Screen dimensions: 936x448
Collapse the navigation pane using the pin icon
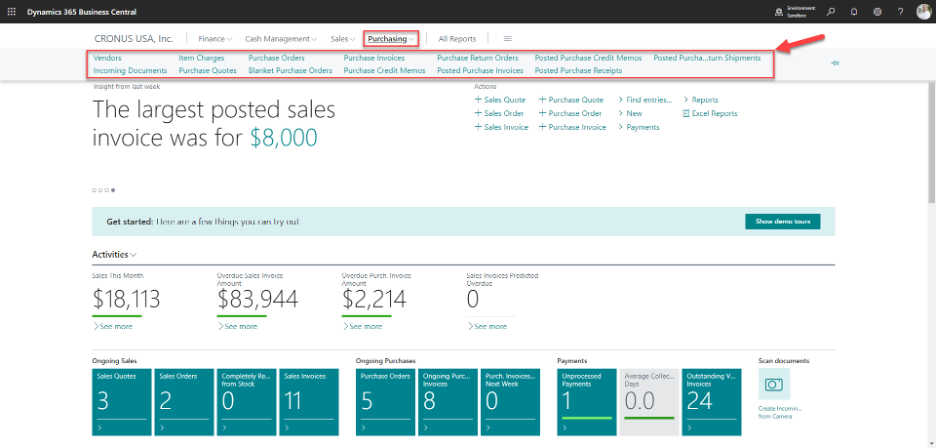835,63
